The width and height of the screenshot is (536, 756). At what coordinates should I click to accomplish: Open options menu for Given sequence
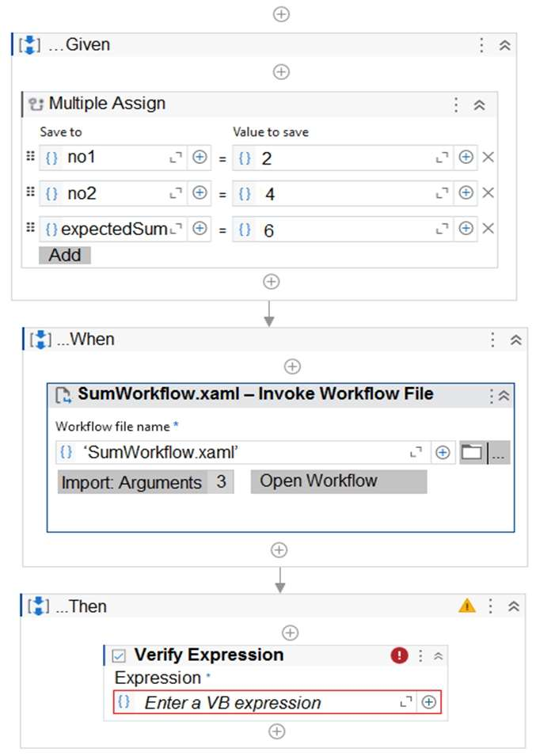[x=481, y=45]
